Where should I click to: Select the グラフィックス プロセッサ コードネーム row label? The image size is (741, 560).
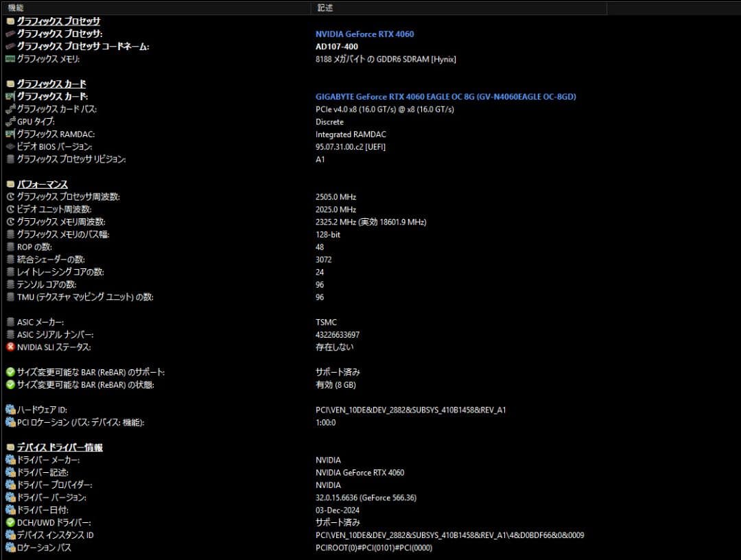[x=82, y=47]
